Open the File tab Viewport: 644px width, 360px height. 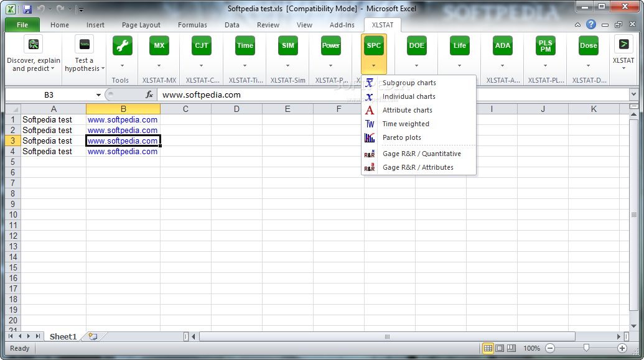click(x=22, y=25)
